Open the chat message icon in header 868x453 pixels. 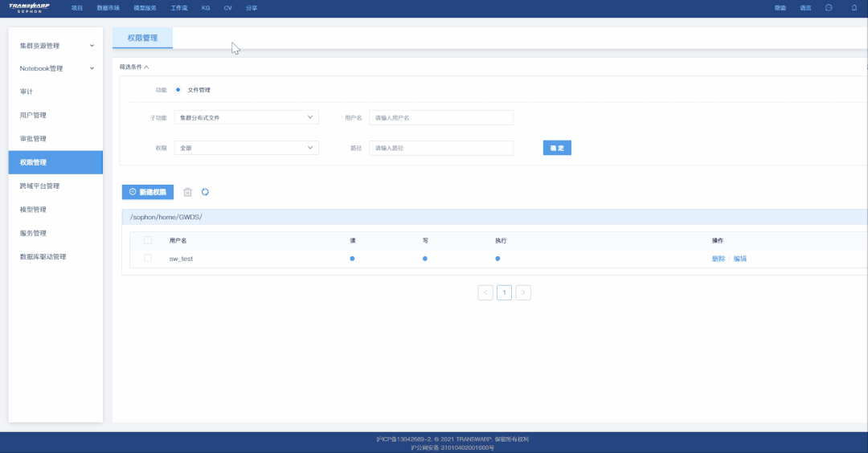829,8
